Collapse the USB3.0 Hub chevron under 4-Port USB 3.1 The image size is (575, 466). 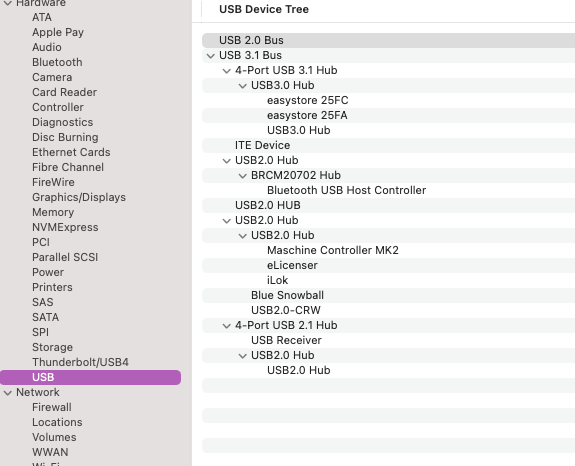coord(242,86)
